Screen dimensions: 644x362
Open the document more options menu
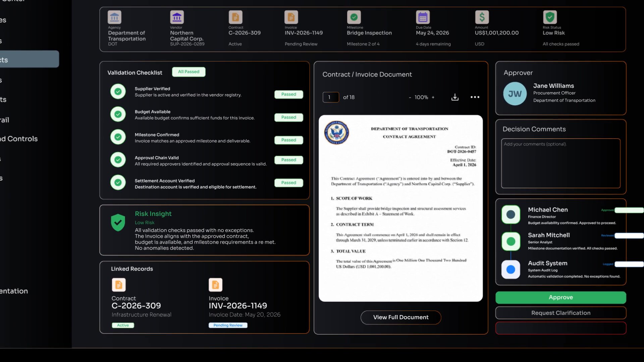click(x=475, y=97)
